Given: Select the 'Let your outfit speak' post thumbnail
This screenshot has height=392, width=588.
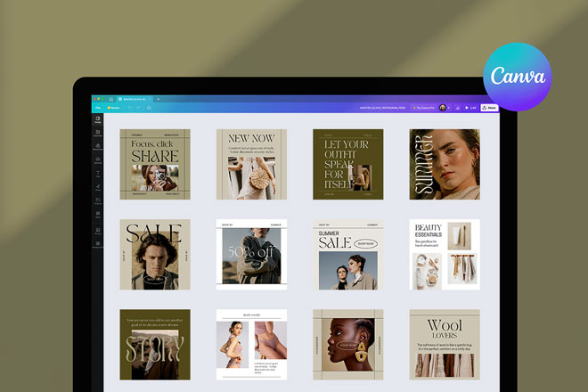Looking at the screenshot, I should (x=348, y=164).
